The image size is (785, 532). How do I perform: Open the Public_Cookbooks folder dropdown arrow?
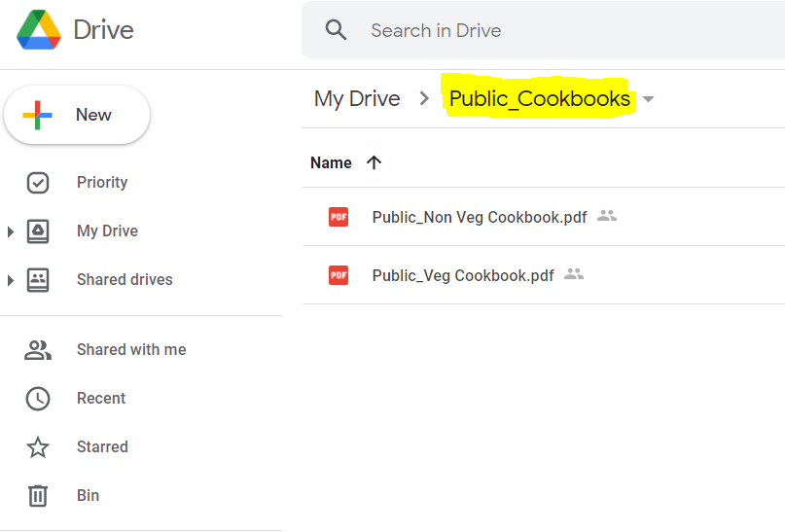tap(649, 99)
